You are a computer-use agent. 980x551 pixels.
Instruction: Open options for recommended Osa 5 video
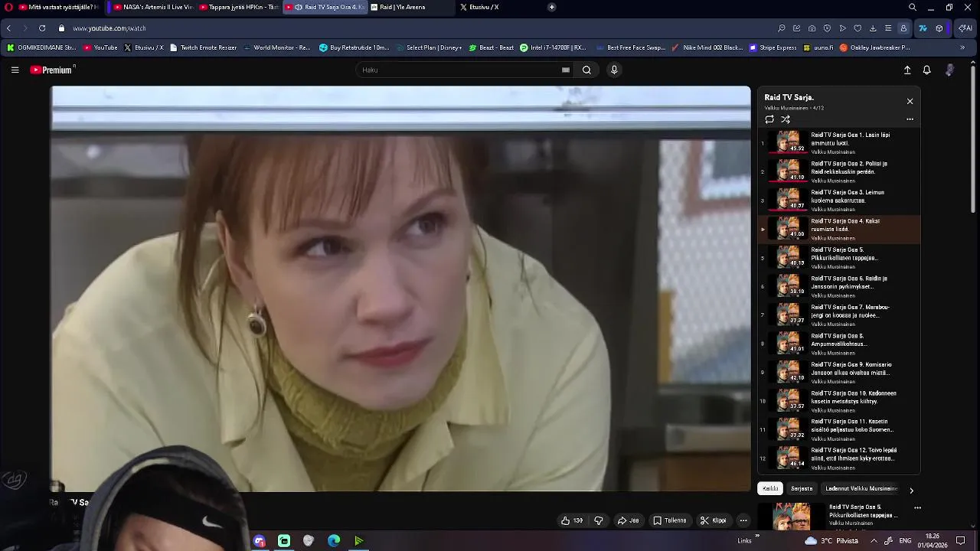tap(917, 507)
